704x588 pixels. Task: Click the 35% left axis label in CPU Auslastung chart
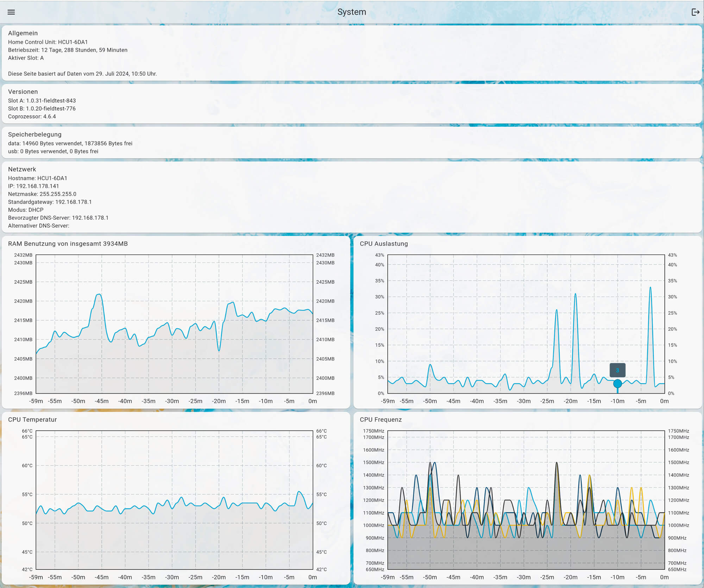click(x=379, y=281)
